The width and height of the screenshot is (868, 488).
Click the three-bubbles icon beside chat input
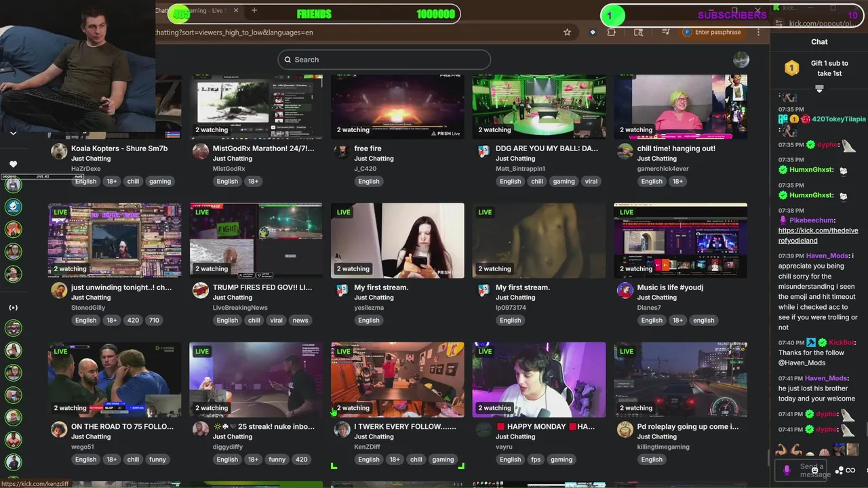(x=840, y=470)
